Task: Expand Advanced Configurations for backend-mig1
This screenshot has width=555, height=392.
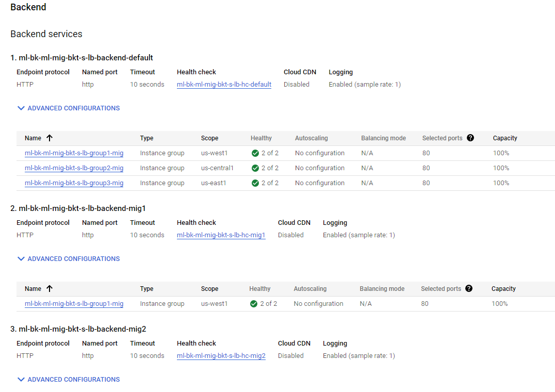Action: (x=69, y=259)
